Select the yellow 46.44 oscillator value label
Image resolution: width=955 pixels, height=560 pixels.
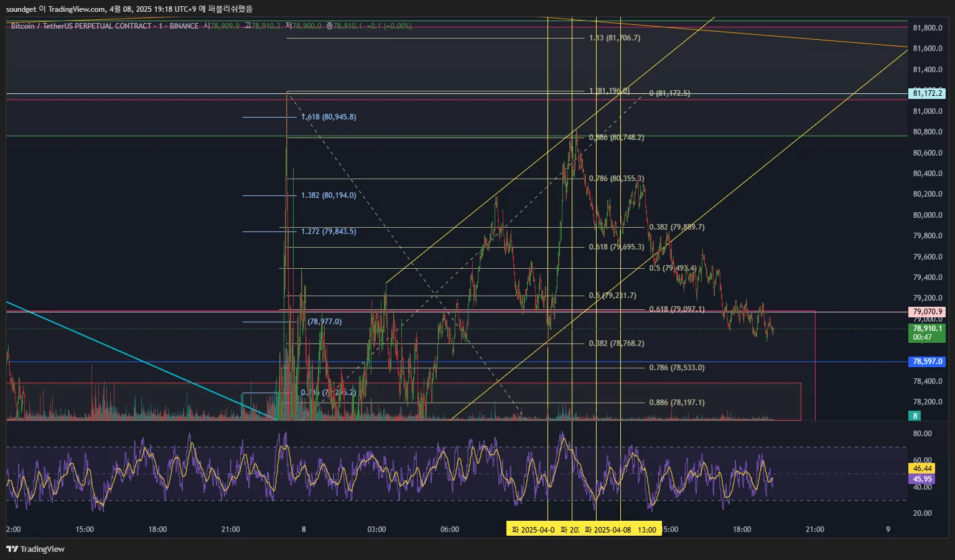point(921,469)
